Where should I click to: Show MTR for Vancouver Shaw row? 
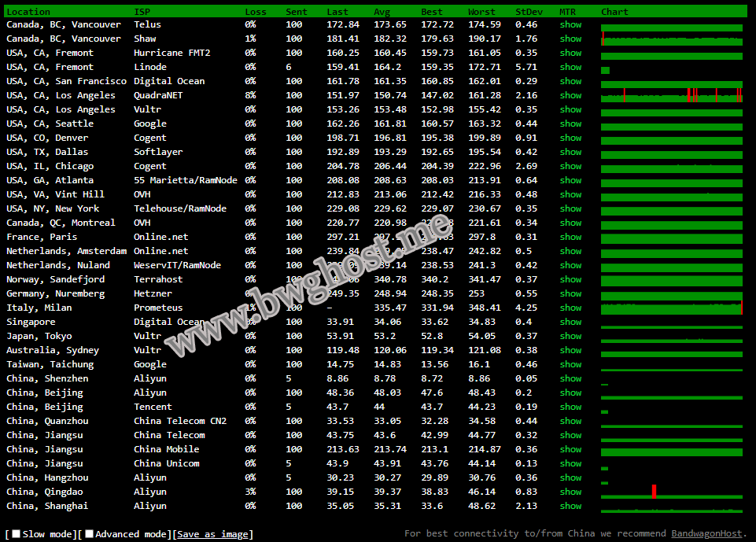tap(570, 39)
